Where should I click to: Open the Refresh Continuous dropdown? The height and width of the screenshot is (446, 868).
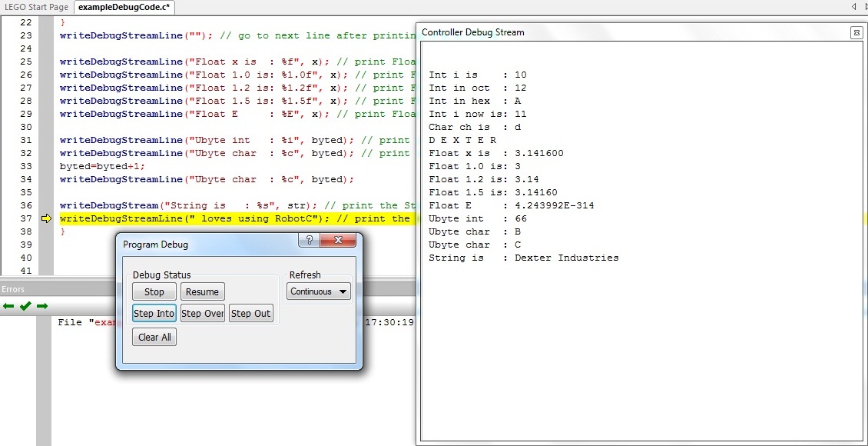318,291
